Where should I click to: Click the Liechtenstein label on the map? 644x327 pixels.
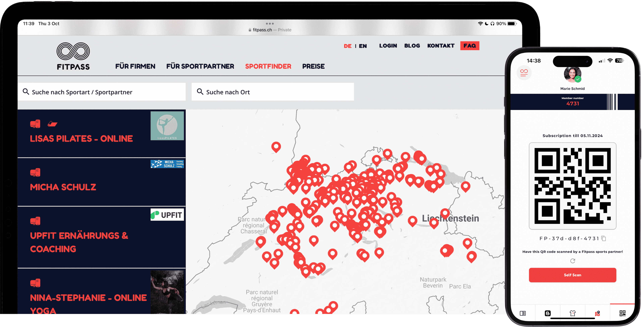click(x=450, y=218)
